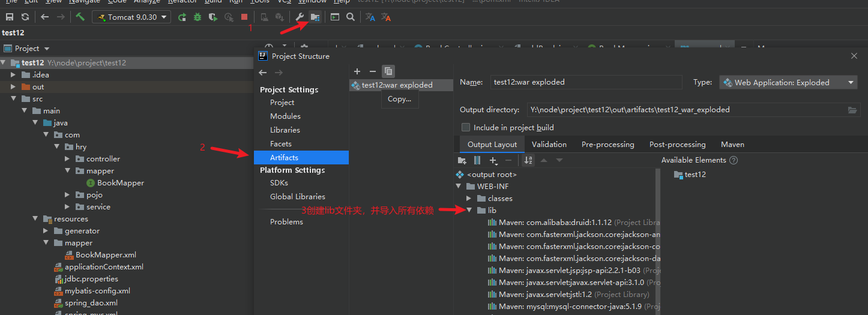Click the main toolbar Back arrow
This screenshot has width=868, height=315.
(44, 17)
